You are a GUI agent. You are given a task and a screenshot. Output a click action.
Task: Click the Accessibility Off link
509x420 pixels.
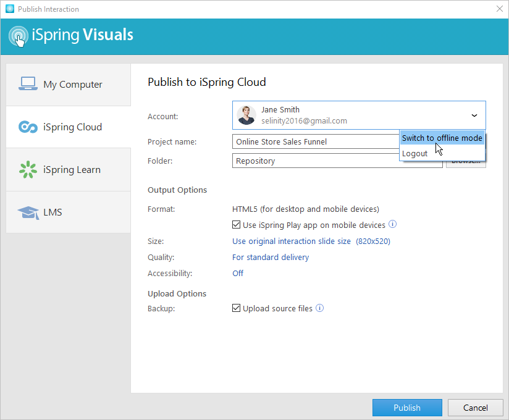238,273
